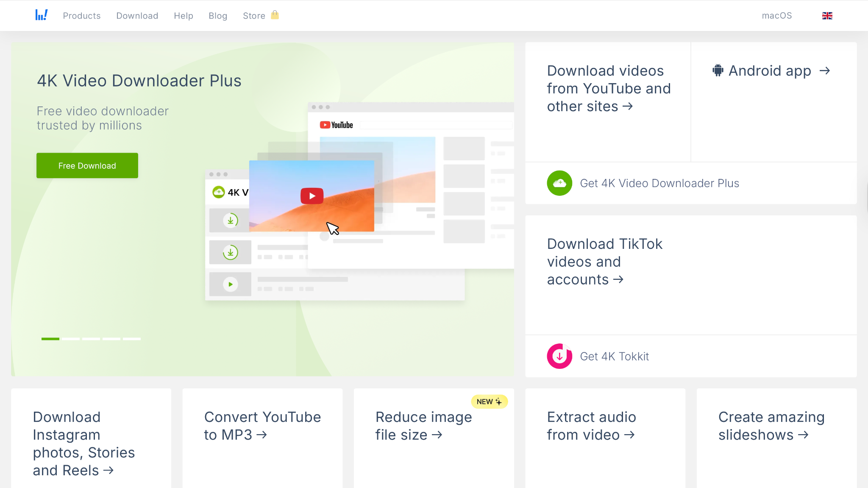Open the UK flag language selector
This screenshot has height=488, width=868.
(x=826, y=16)
